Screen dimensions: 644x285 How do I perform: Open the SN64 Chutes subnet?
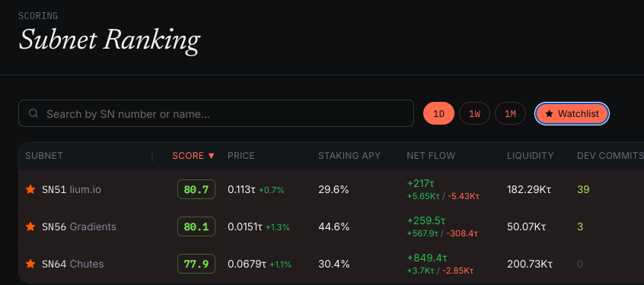pyautogui.click(x=72, y=264)
